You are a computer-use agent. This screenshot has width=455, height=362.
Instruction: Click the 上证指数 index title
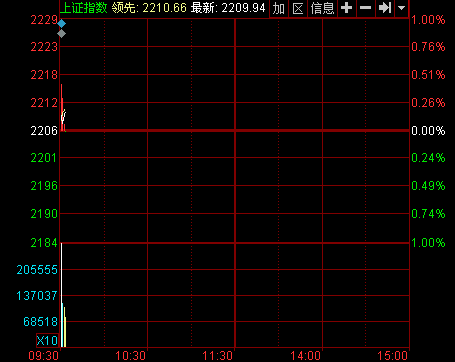pos(84,8)
